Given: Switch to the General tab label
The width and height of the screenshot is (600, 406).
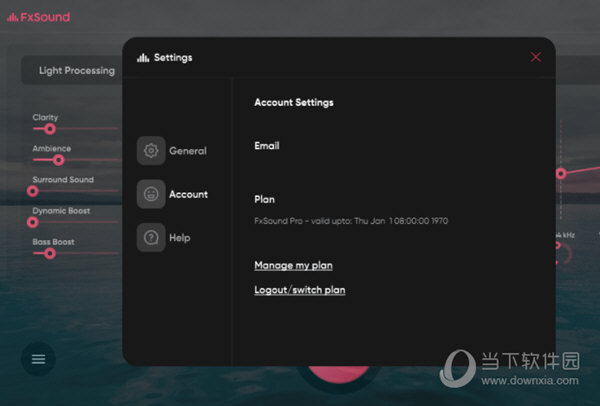Looking at the screenshot, I should point(188,151).
